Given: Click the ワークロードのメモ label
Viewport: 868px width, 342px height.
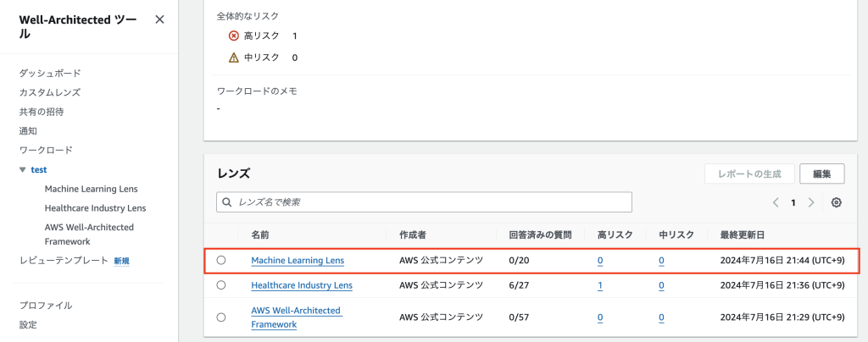Looking at the screenshot, I should click(257, 91).
